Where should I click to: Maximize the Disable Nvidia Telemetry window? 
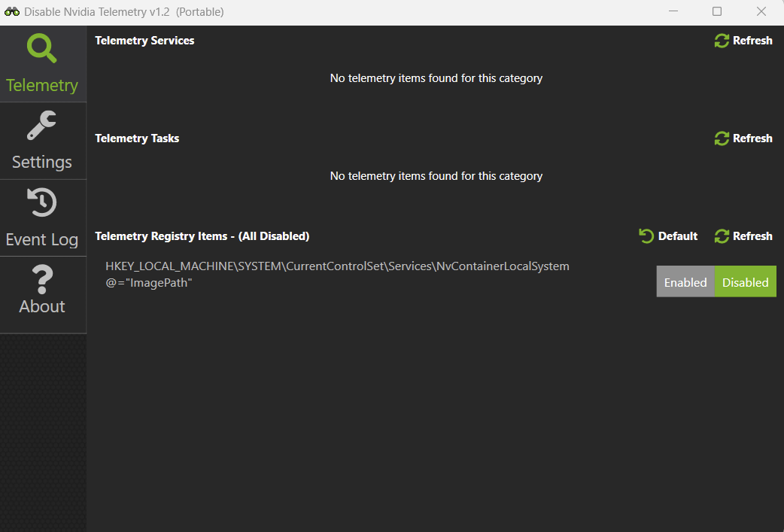tap(717, 11)
